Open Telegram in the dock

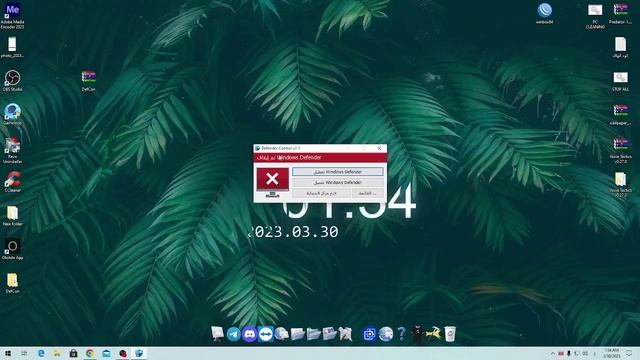(x=233, y=334)
